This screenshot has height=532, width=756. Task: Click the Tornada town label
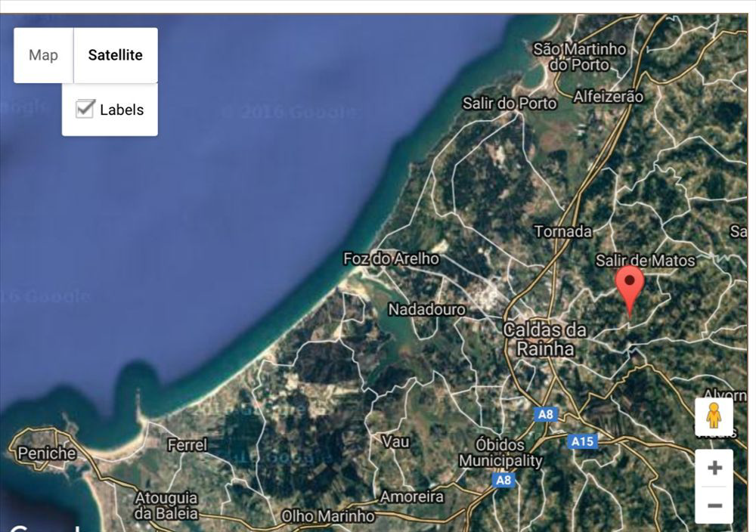pos(563,232)
